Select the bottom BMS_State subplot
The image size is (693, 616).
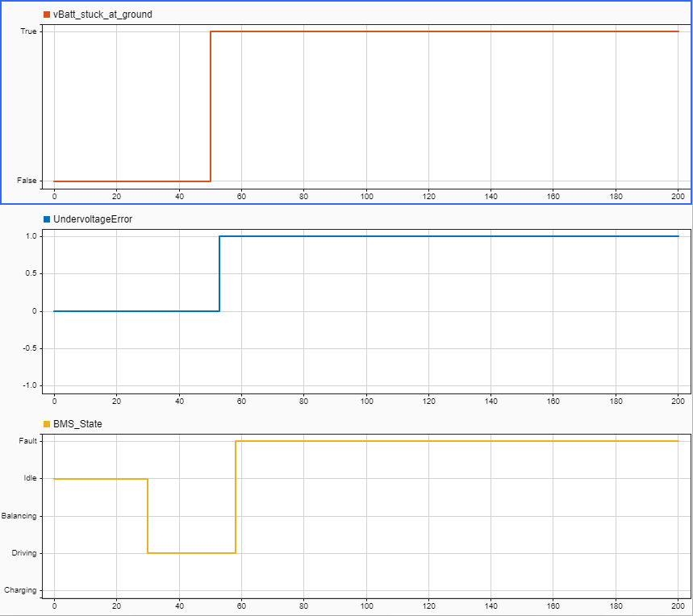363,516
